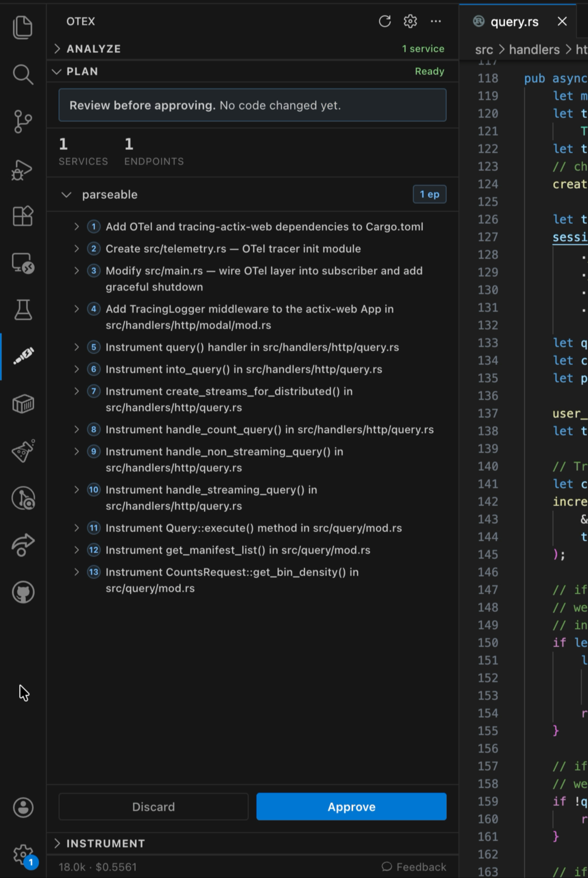588x878 pixels.
Task: Click line number 118 in editor
Action: tap(488, 78)
